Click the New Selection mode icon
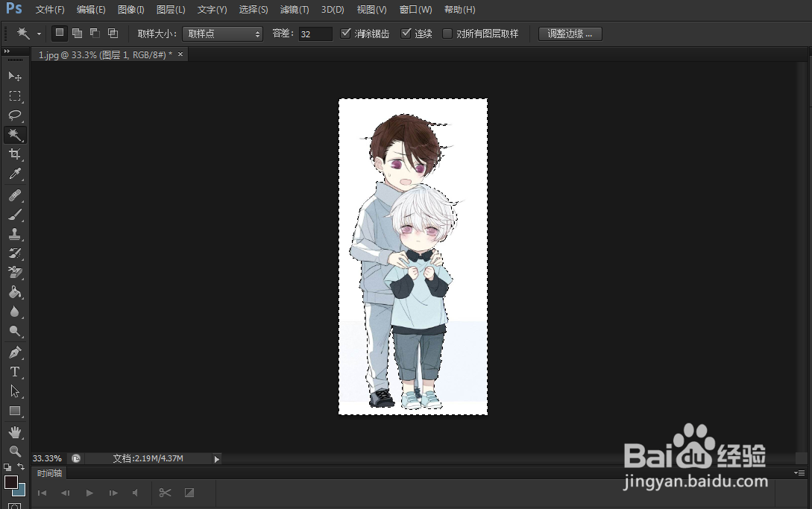This screenshot has width=812, height=509. tap(60, 33)
